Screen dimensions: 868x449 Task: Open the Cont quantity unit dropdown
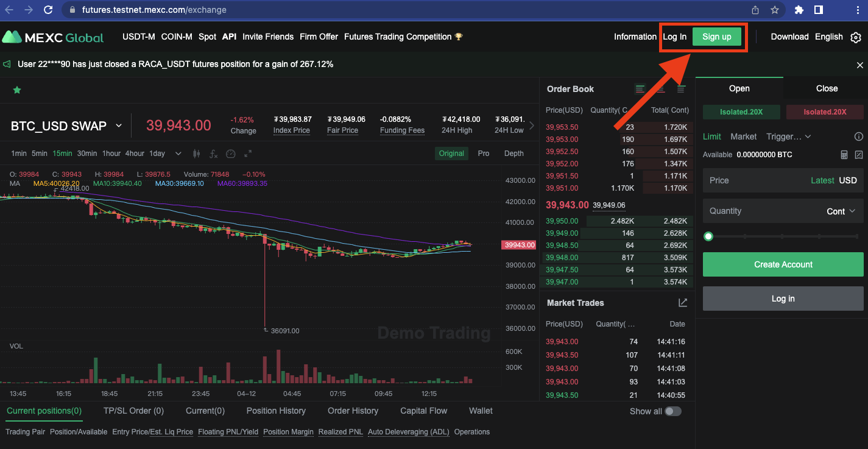click(x=841, y=211)
